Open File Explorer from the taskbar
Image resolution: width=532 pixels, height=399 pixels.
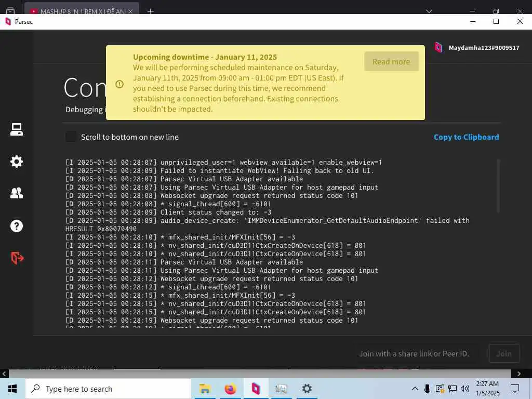(x=205, y=389)
